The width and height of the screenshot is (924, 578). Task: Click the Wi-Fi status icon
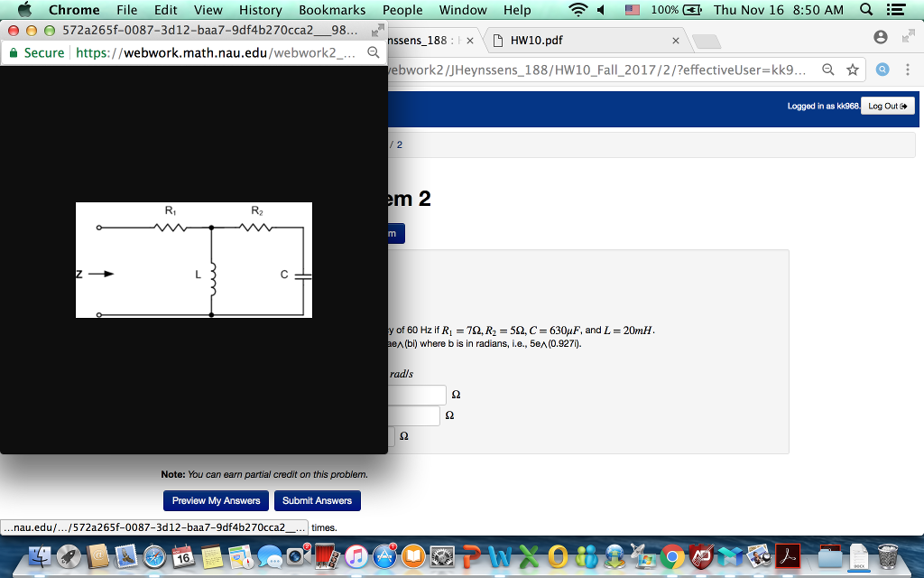(x=578, y=10)
